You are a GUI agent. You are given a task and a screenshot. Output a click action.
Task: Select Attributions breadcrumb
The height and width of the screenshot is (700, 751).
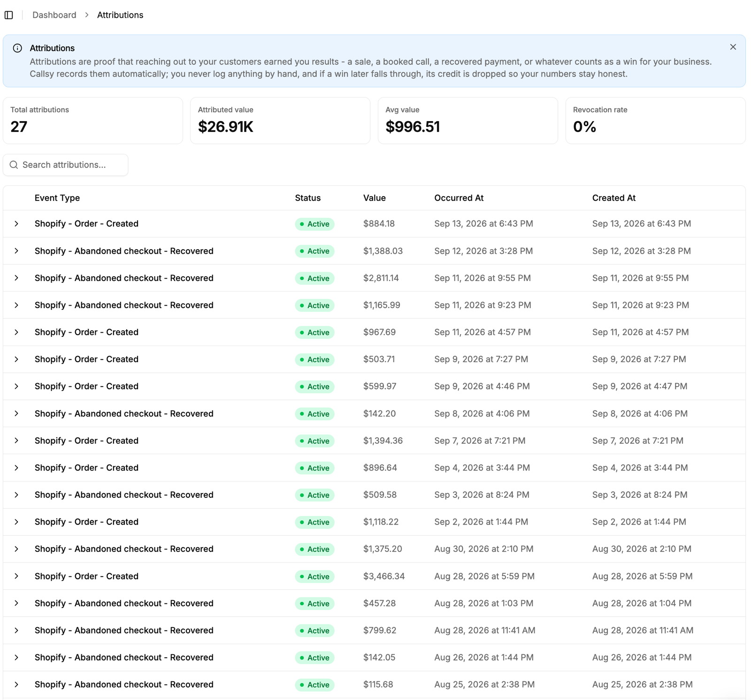click(120, 15)
